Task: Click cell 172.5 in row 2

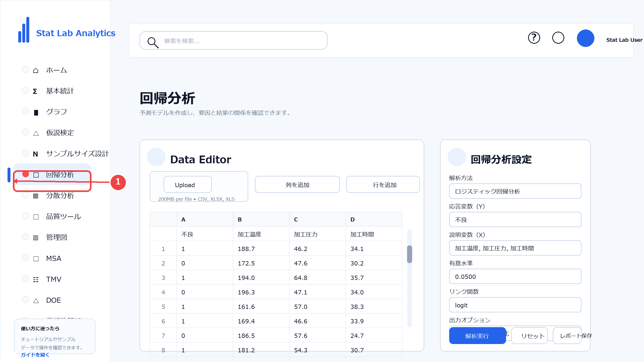Action: [261, 263]
